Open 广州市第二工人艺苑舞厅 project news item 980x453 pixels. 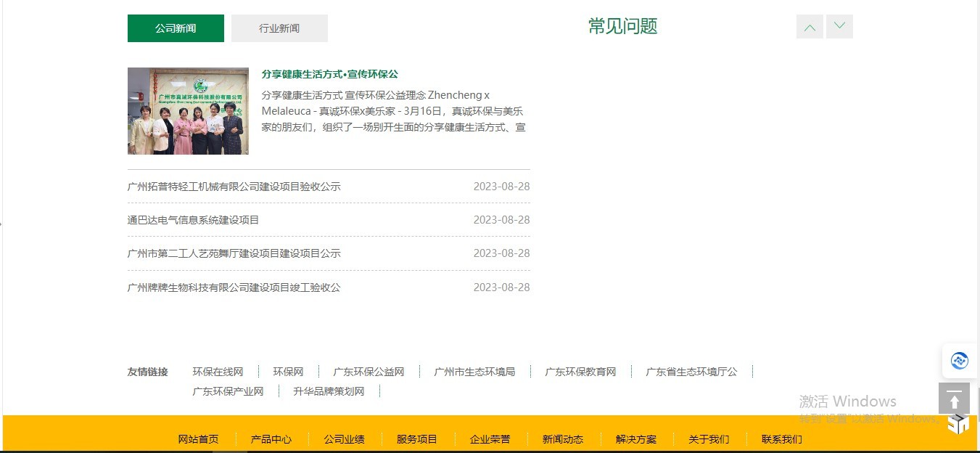click(x=234, y=253)
